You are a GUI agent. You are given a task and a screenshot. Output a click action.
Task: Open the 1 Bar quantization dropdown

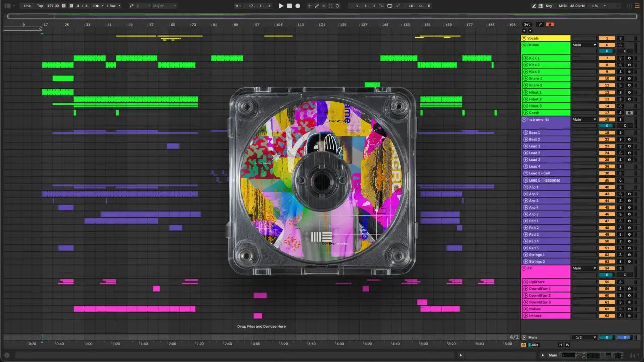click(x=113, y=6)
